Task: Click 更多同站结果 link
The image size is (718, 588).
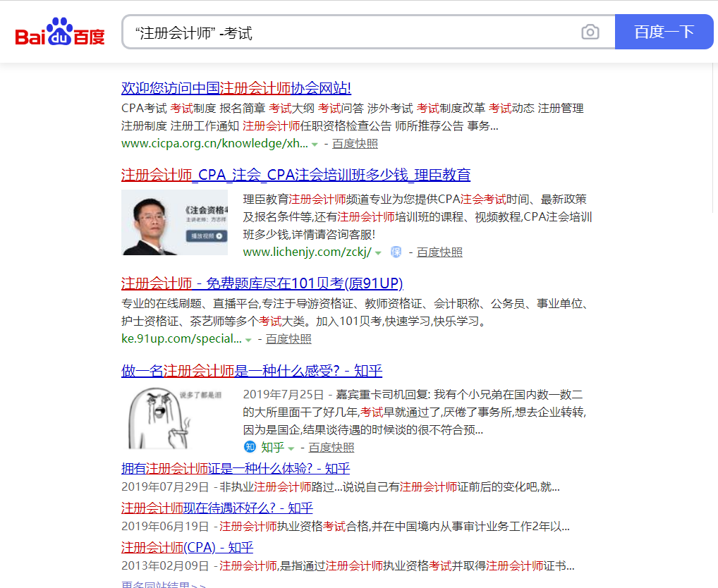Action: (164, 584)
